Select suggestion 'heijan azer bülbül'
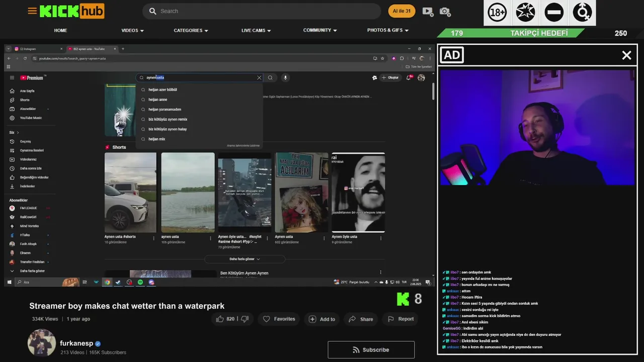This screenshot has width=644, height=362. (x=199, y=89)
